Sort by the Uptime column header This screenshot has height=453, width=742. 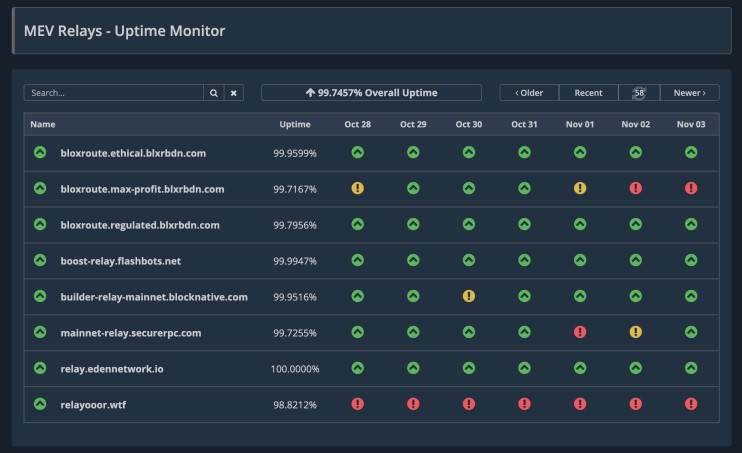pyautogui.click(x=294, y=124)
